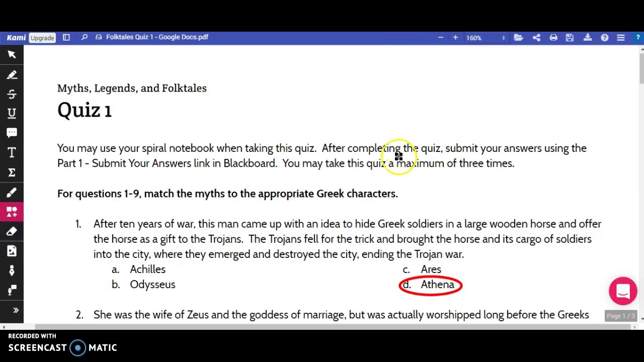Click the Share icon
This screenshot has width=644, height=362.
[536, 38]
